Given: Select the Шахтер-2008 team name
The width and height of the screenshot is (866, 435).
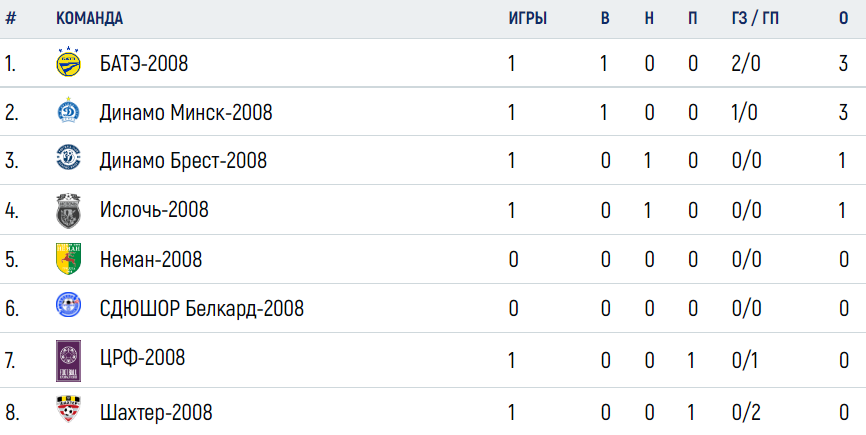Looking at the screenshot, I should pos(156,412).
